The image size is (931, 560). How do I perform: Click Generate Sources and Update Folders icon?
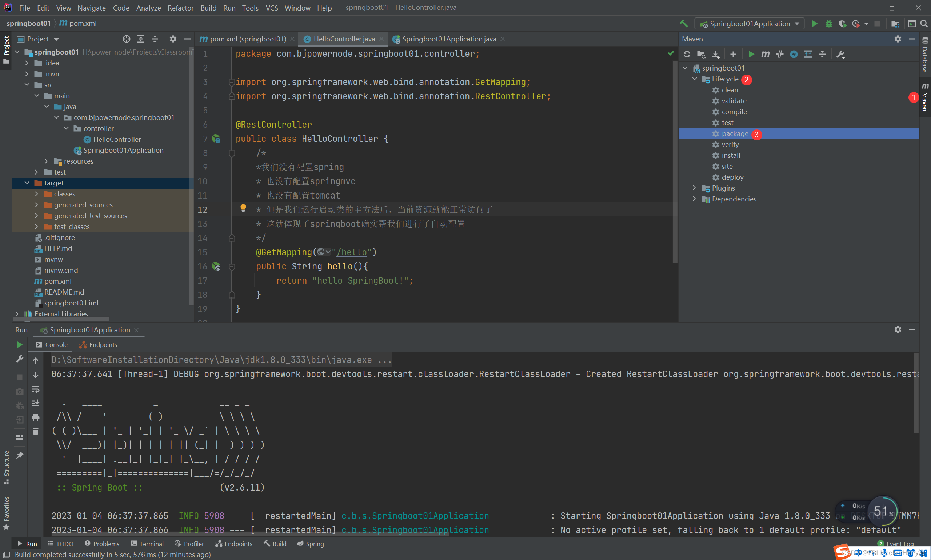[x=701, y=54]
